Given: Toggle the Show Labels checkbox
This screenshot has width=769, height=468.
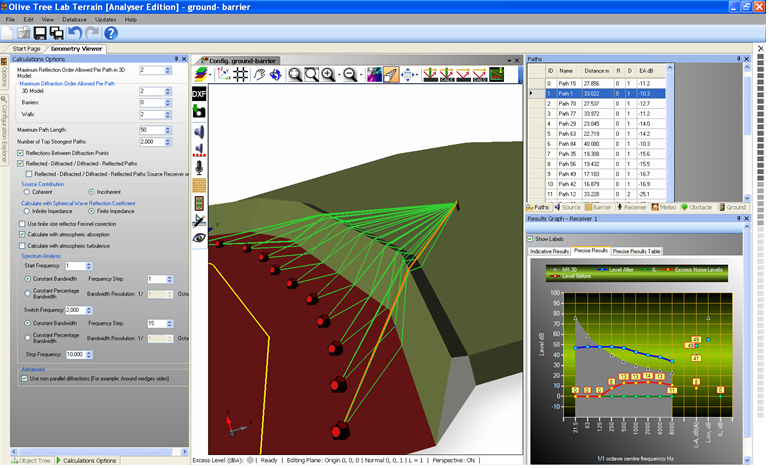Looking at the screenshot, I should coord(530,239).
